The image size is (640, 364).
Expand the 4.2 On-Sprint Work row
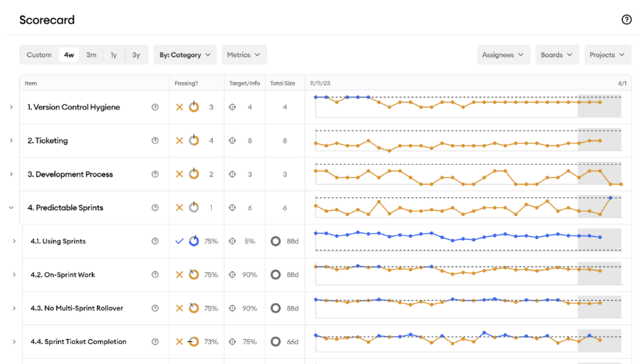(x=14, y=275)
